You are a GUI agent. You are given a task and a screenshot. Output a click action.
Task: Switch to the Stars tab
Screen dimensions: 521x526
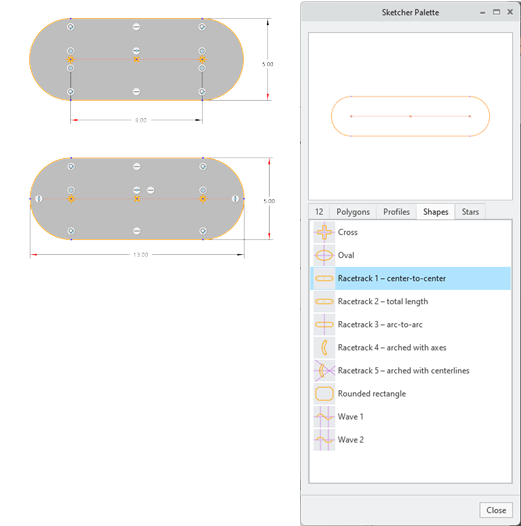[470, 212]
